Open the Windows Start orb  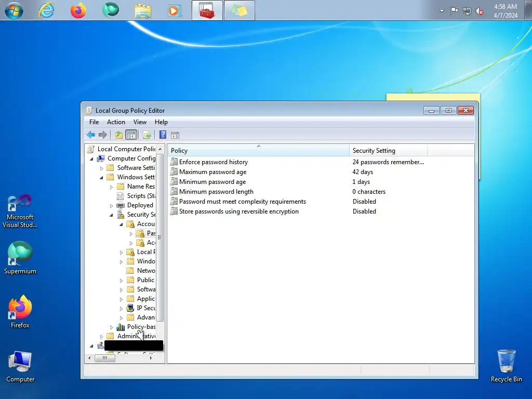[14, 10]
